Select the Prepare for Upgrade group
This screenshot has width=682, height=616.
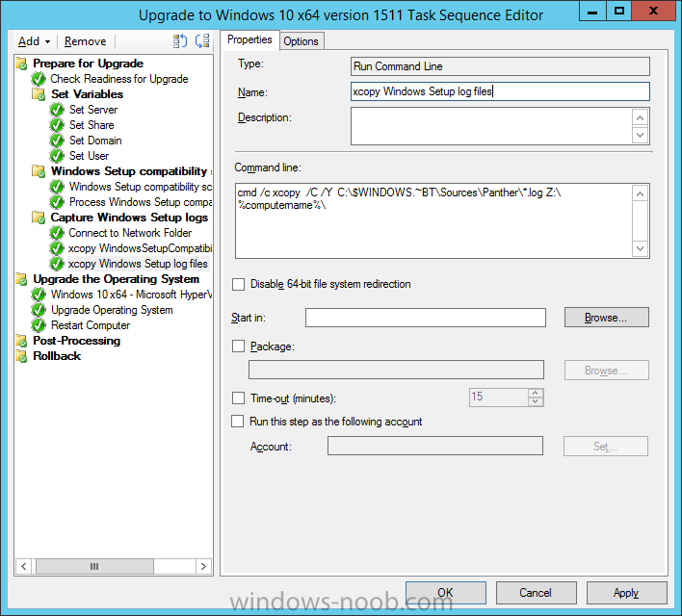coord(89,64)
